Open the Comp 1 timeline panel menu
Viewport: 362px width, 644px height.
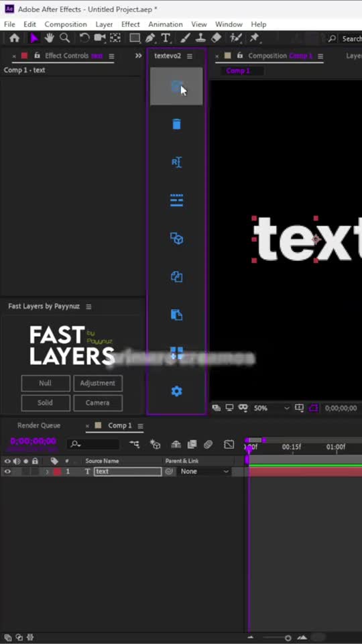point(140,425)
